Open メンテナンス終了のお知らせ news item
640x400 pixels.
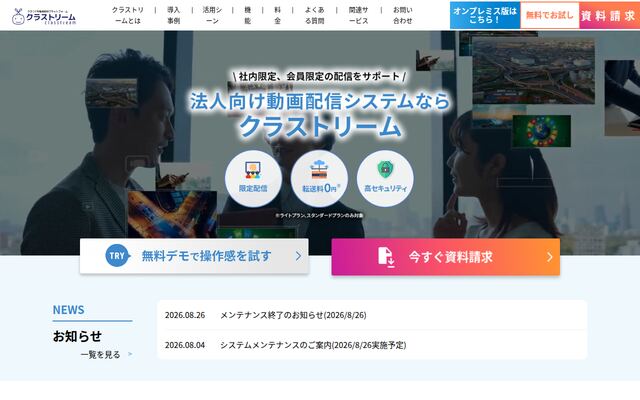point(293,315)
